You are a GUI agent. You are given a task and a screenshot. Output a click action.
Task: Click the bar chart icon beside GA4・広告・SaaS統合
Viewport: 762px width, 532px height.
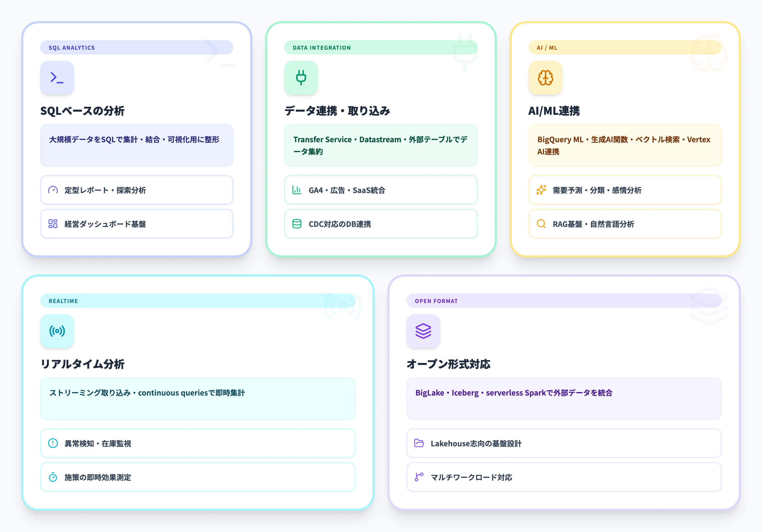(x=297, y=190)
